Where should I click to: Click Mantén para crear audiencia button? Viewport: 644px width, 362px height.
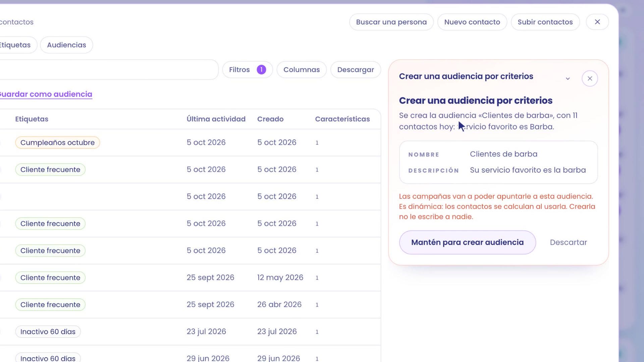[467, 242]
